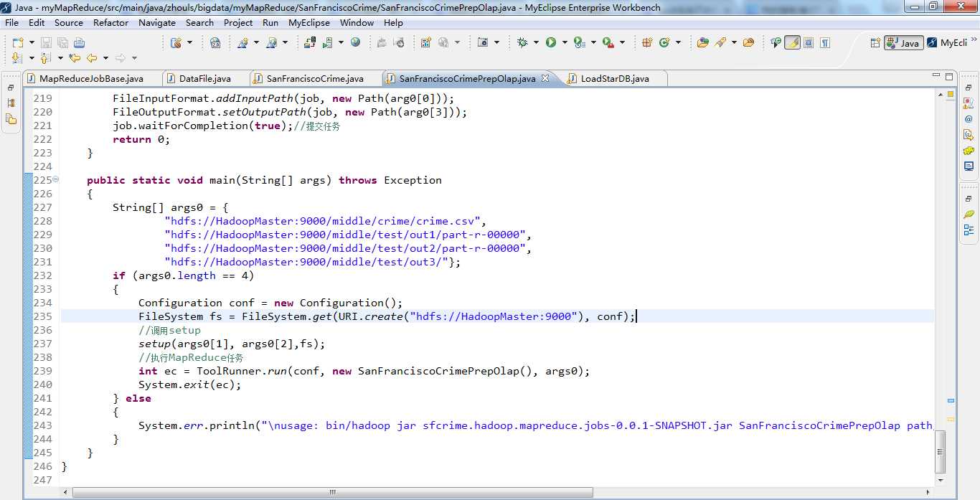980x500 pixels.
Task: Click the Open Type icon
Action: (702, 42)
